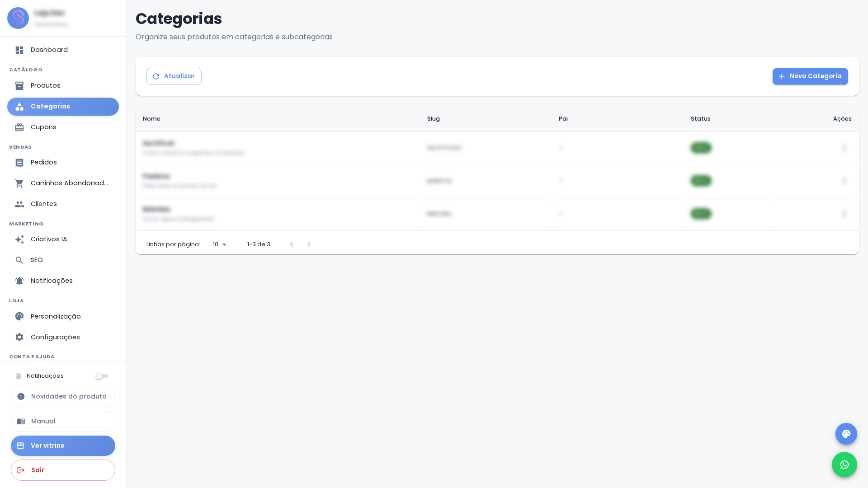Open actions menu for third category row
Image resolution: width=868 pixels, height=488 pixels.
[844, 214]
